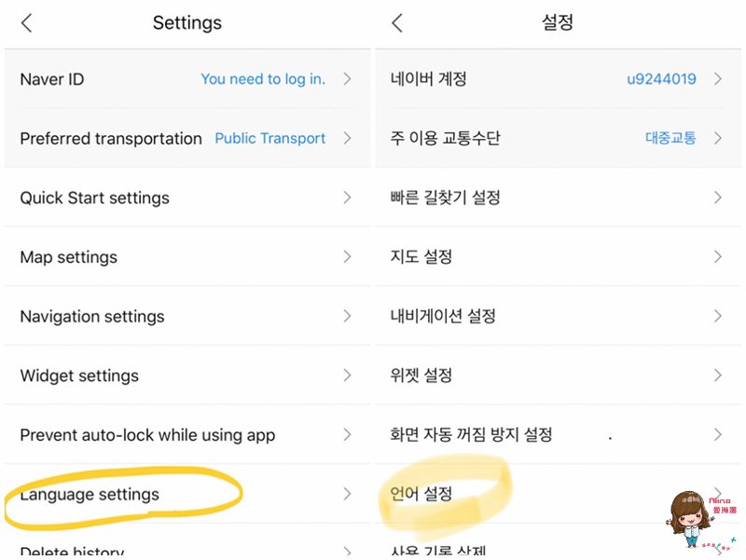Image resolution: width=746 pixels, height=560 pixels.
Task: Expand Navigation settings chevron
Action: pos(347,316)
